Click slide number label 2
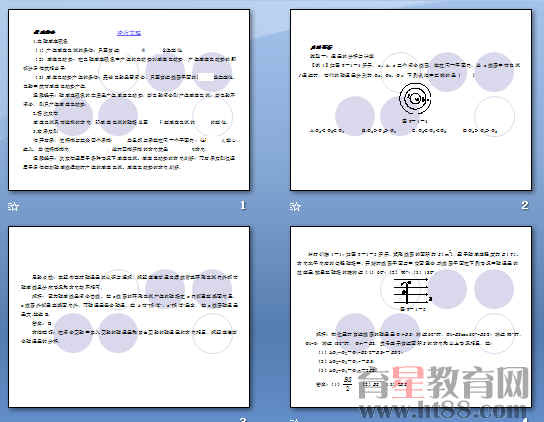Image resolution: width=544 pixels, height=422 pixels. [x=525, y=205]
